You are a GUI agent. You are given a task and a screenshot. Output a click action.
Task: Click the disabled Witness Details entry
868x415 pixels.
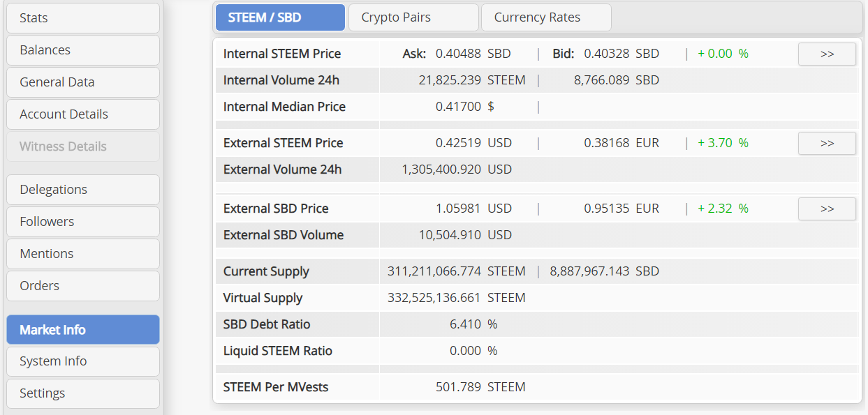click(x=83, y=146)
